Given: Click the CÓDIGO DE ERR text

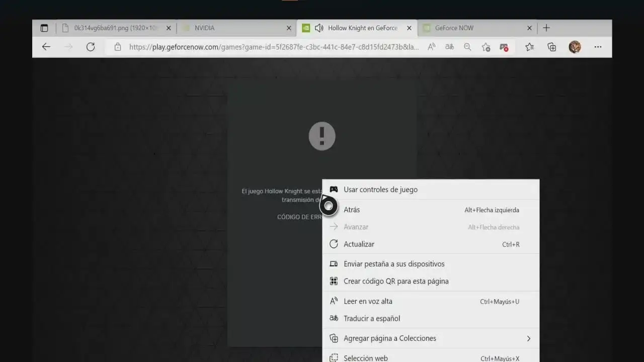Looking at the screenshot, I should coord(299,217).
